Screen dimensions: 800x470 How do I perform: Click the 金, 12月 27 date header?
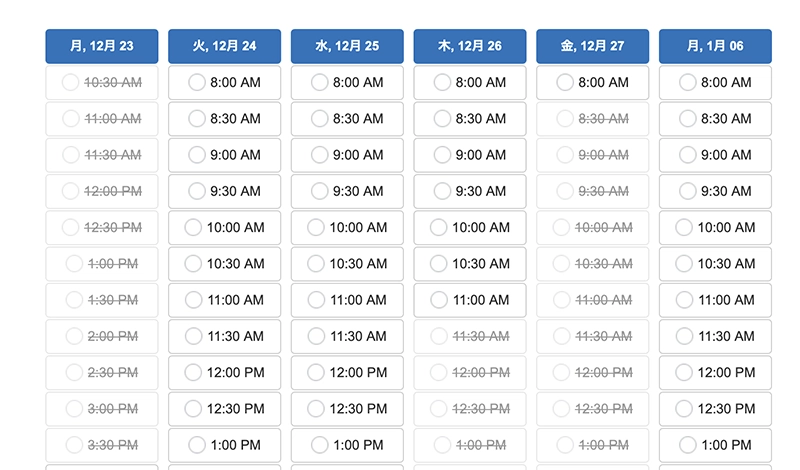(x=593, y=46)
